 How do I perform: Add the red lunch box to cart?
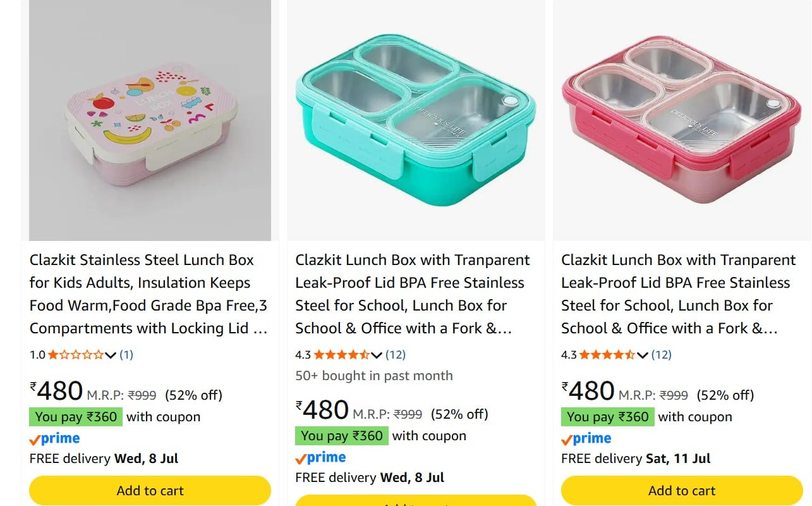[x=682, y=491]
